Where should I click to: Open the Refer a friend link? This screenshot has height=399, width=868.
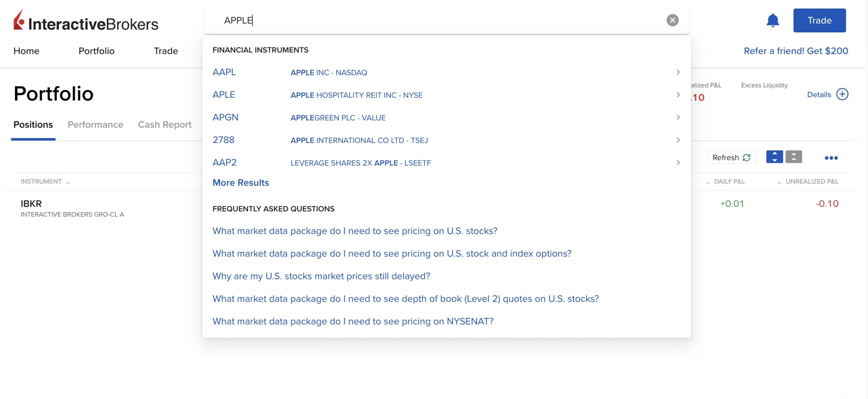pos(796,51)
